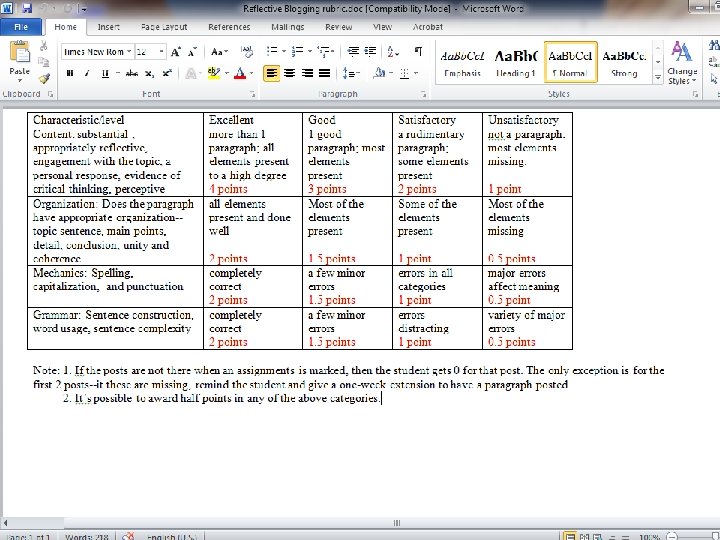Click the spelling check icon in the status bar
This screenshot has height=540, width=720.
129,536
